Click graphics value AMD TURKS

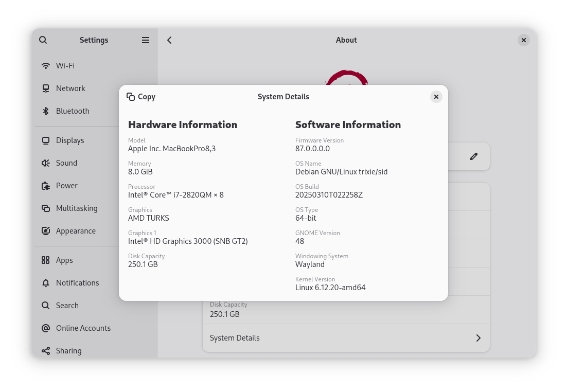149,218
